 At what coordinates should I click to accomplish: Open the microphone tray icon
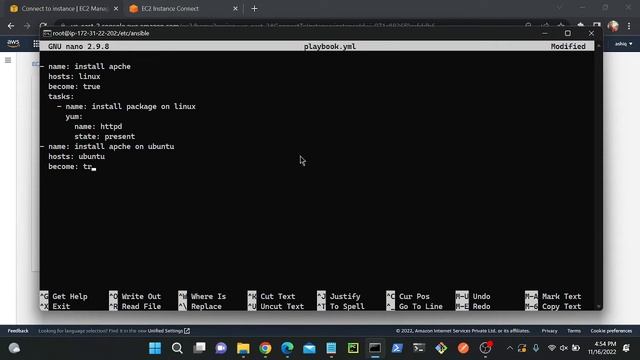(x=536, y=348)
